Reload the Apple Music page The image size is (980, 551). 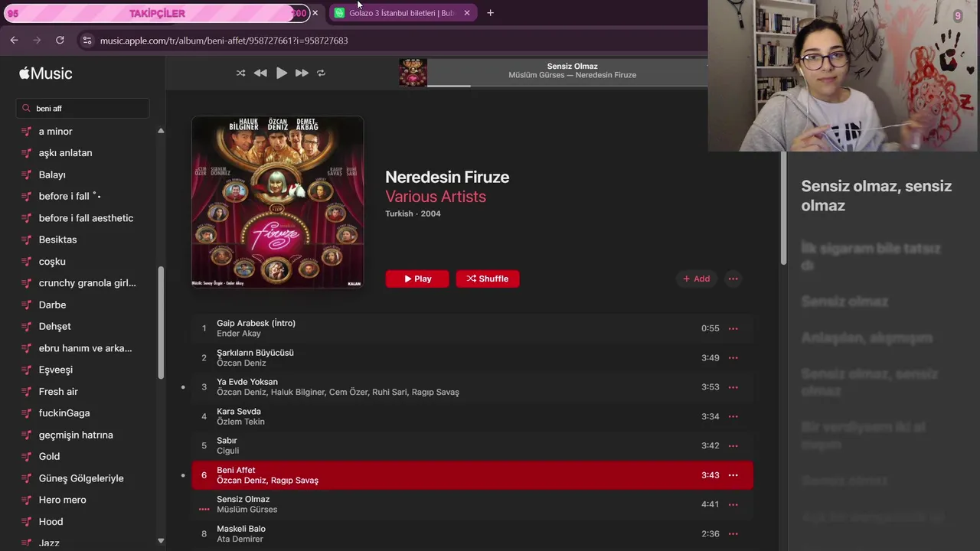[x=60, y=40]
